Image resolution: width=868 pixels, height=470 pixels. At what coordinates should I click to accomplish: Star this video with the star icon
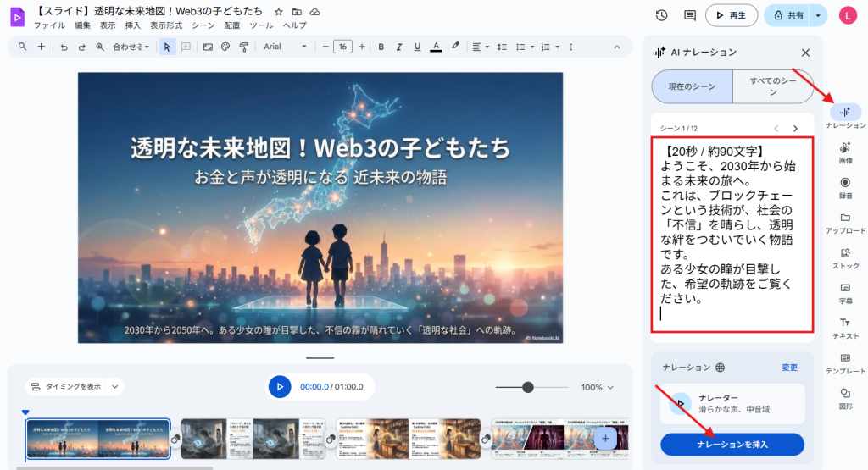(x=279, y=12)
